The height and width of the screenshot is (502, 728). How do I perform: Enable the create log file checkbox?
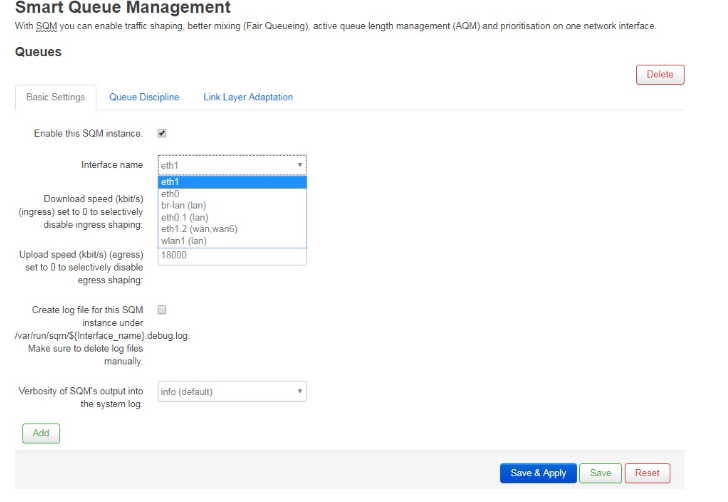click(162, 310)
